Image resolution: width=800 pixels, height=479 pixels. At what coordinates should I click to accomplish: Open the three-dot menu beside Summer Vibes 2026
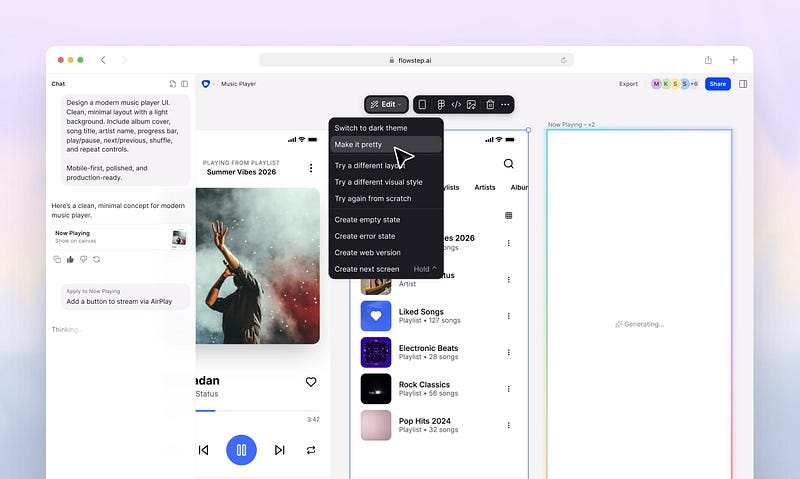click(311, 168)
